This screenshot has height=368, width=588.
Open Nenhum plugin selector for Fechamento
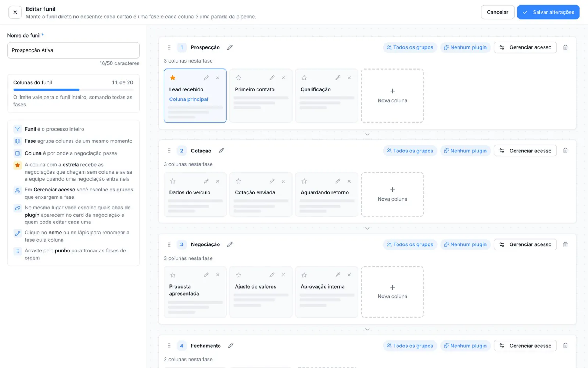click(x=465, y=346)
